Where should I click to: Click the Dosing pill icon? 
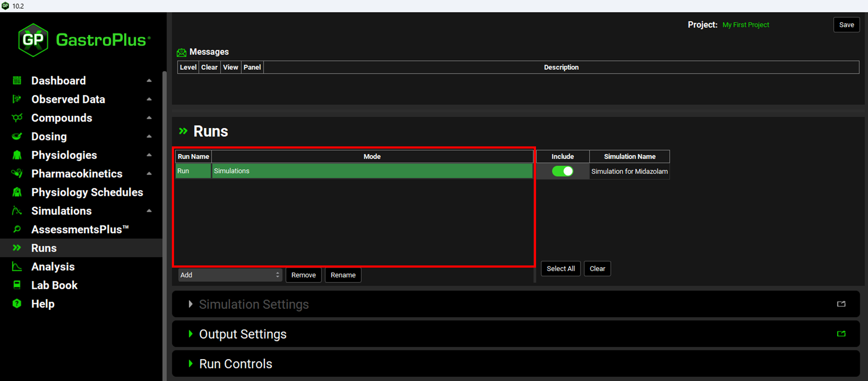[x=17, y=136]
